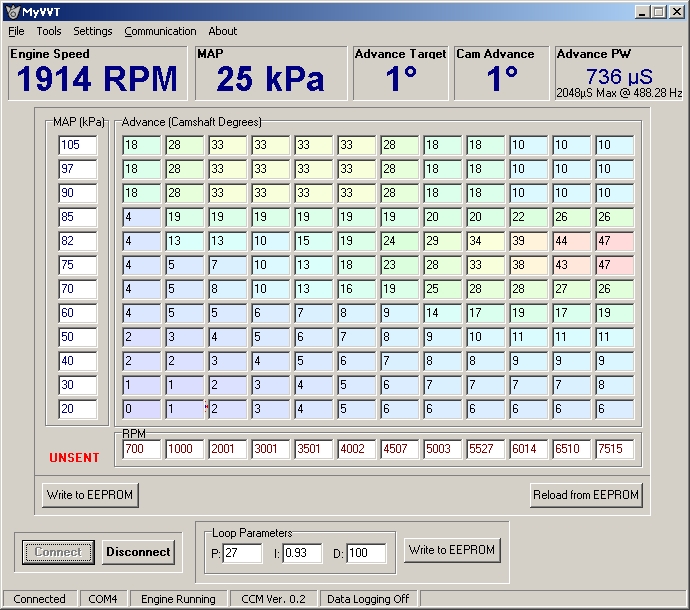The height and width of the screenshot is (610, 690).
Task: Click the 25 kPa MAP readout
Action: (x=270, y=79)
